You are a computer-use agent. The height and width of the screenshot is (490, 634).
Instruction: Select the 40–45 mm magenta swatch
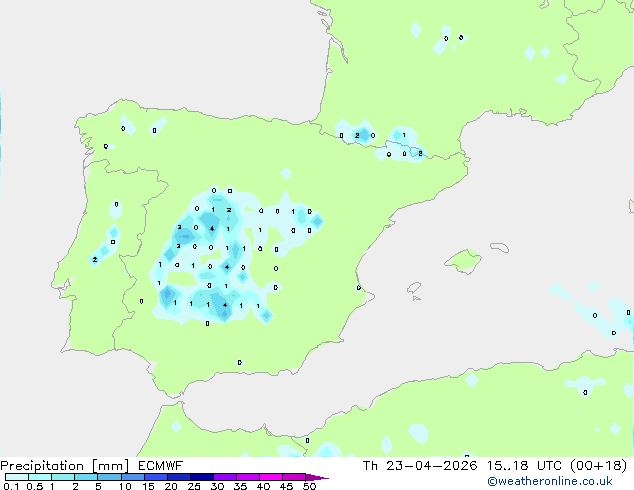271,477
